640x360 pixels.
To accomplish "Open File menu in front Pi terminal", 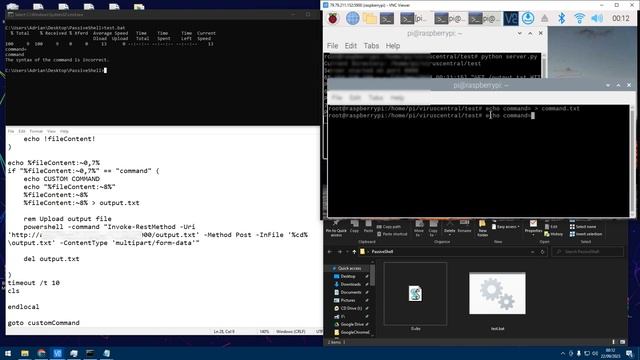I will coord(337,98).
